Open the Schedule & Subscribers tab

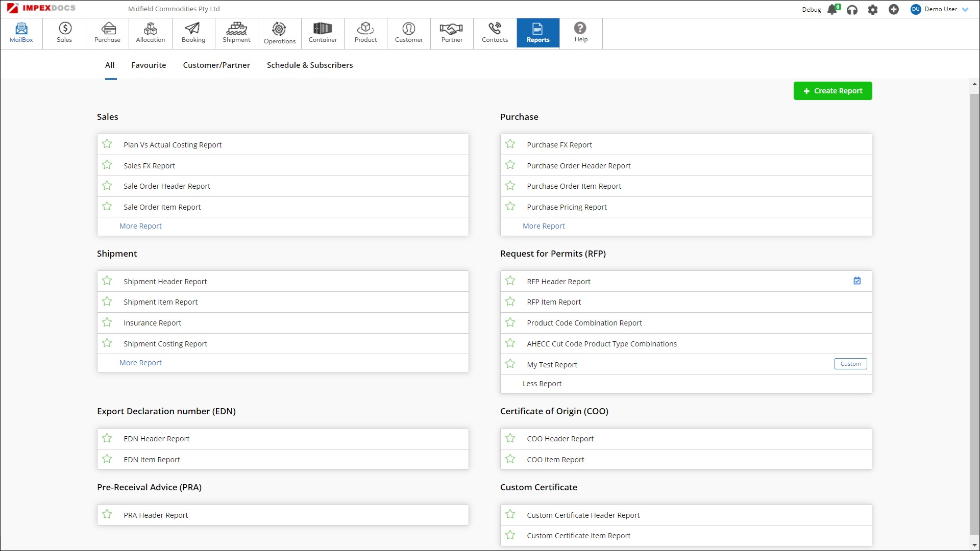[309, 65]
